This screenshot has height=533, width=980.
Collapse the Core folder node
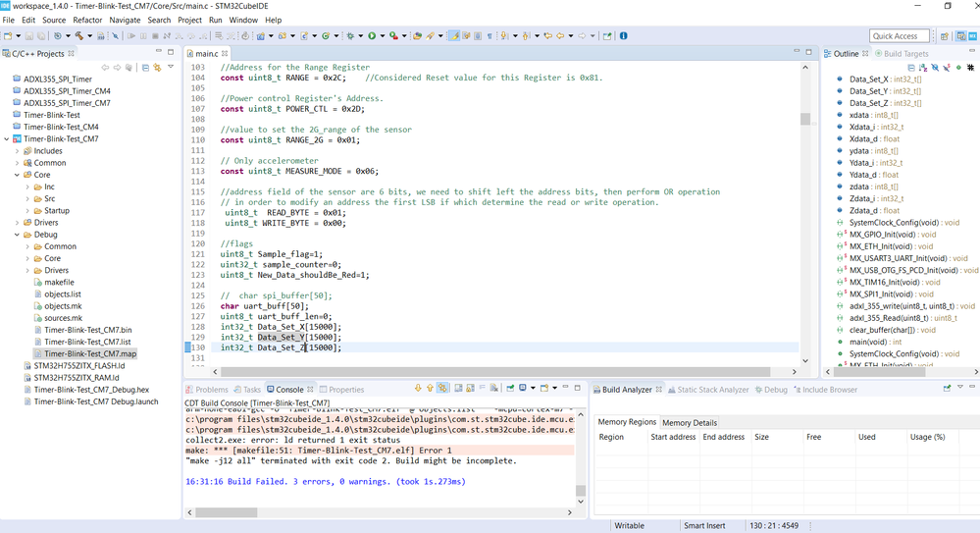[17, 175]
